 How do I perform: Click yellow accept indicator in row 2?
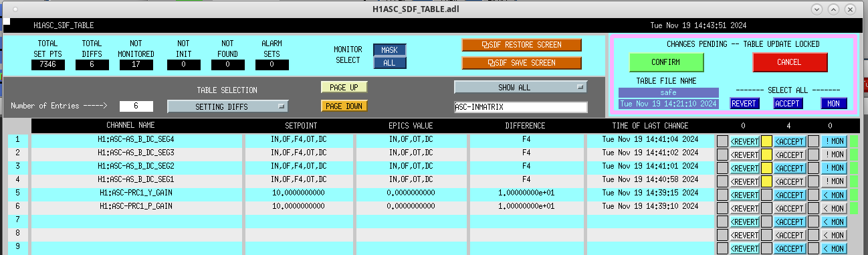(x=766, y=155)
